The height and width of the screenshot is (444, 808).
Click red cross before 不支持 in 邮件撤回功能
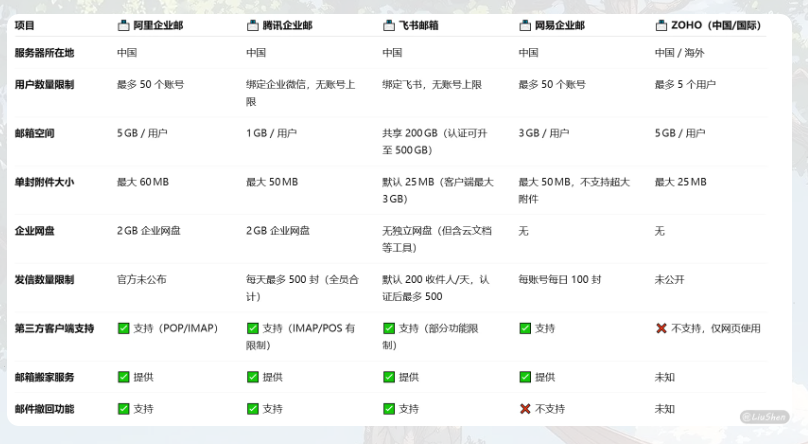coord(525,409)
